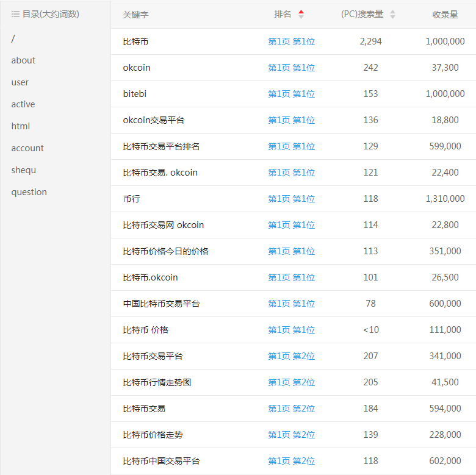The image size is (476, 475).
Task: Open the ranking link for 比特币
Action: coord(291,41)
